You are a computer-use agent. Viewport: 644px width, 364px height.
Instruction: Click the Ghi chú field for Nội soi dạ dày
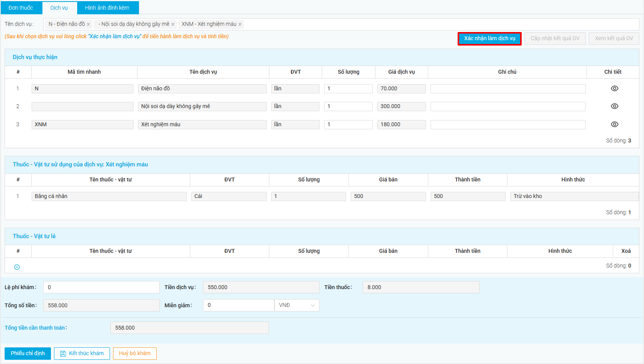[x=508, y=107]
